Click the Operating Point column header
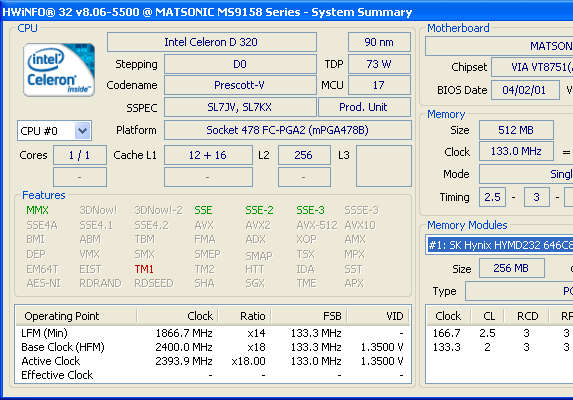The height and width of the screenshot is (400, 573). click(x=76, y=316)
